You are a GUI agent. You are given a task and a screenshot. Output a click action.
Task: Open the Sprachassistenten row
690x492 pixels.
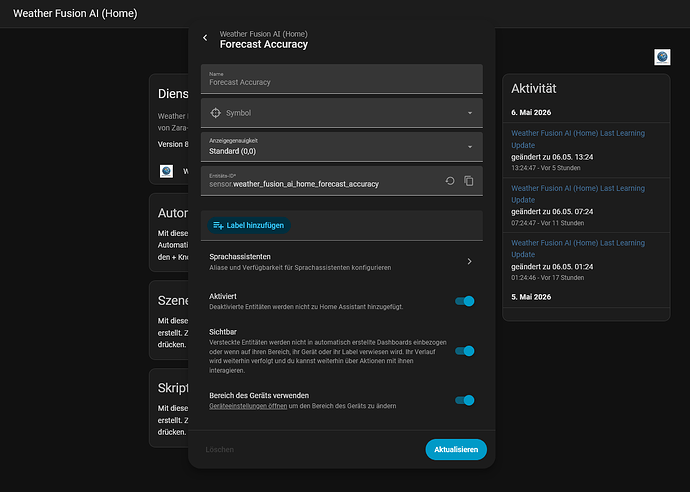click(342, 262)
